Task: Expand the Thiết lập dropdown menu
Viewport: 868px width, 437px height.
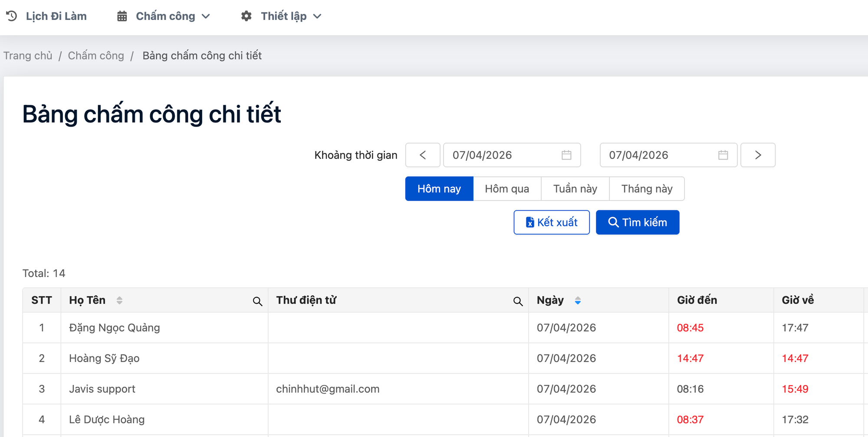Action: [282, 16]
